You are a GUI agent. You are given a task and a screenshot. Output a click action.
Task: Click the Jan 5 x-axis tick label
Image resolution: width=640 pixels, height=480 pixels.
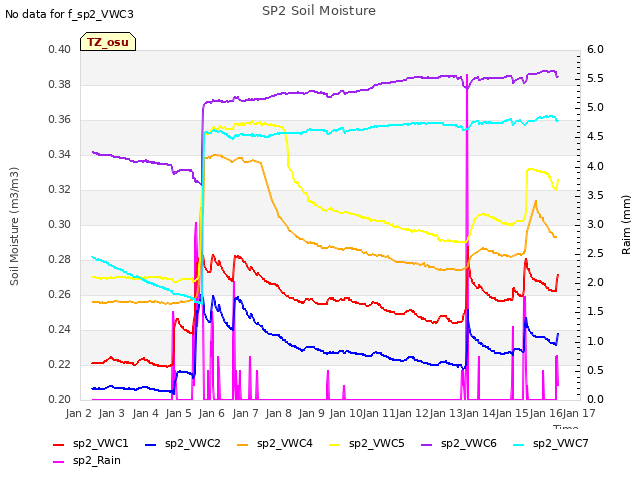(x=178, y=413)
